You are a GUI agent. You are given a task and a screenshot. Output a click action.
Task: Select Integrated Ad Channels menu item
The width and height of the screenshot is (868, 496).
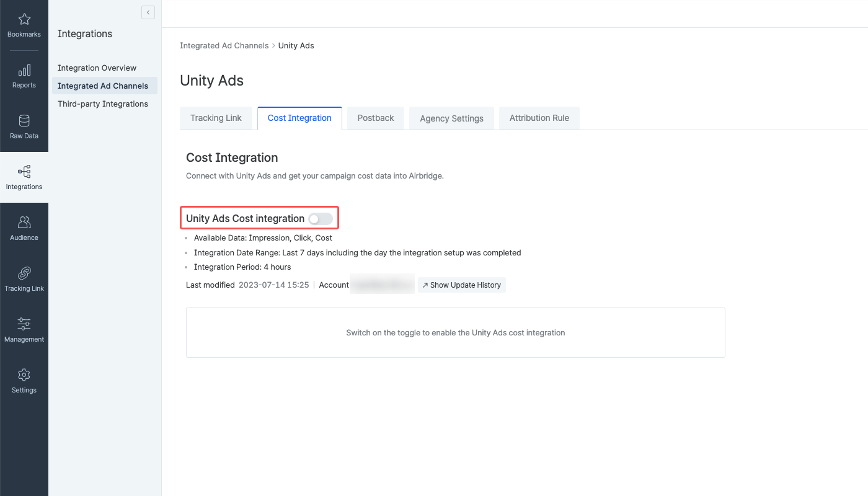104,86
